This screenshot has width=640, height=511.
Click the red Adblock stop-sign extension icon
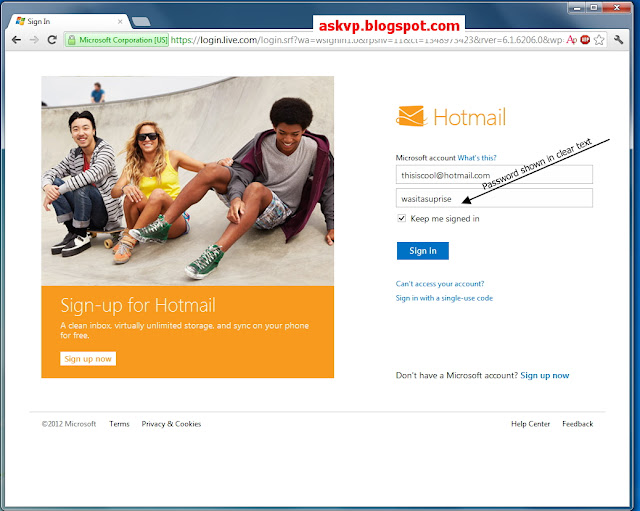point(585,40)
